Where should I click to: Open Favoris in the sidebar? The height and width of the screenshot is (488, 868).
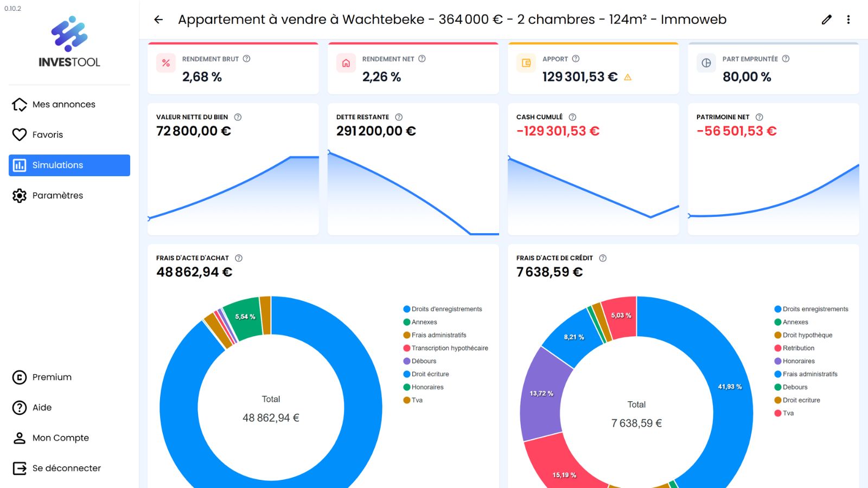click(x=69, y=134)
